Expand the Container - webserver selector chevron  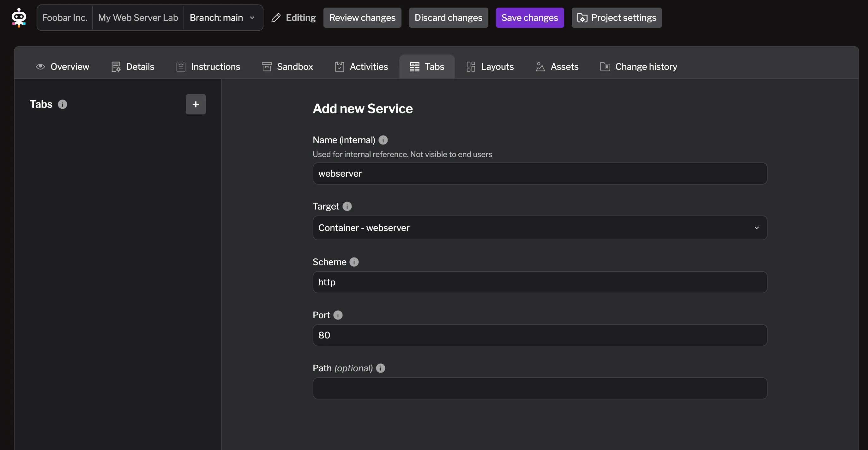tap(757, 228)
